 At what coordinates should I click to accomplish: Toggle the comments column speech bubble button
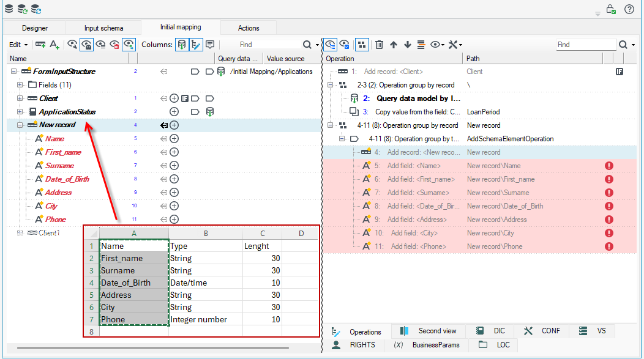(210, 44)
